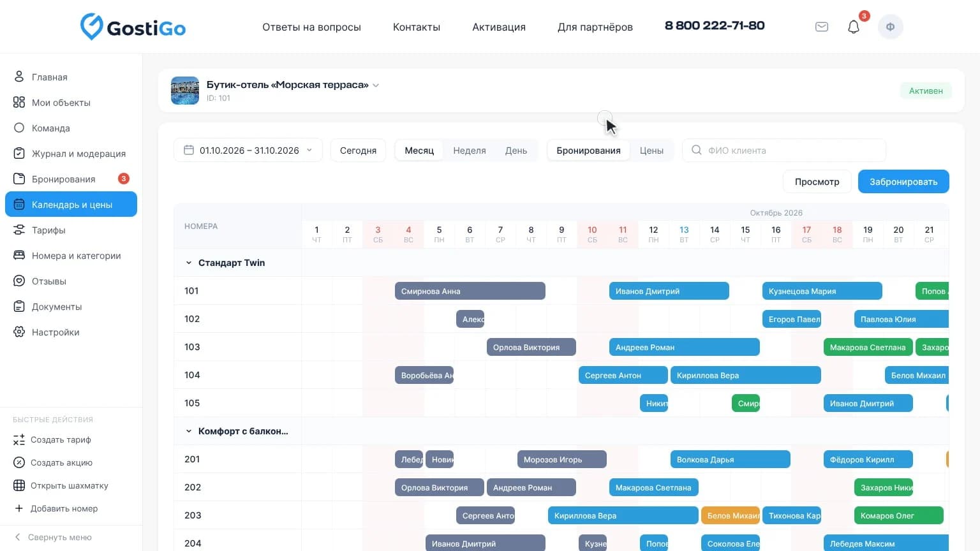Screen dimensions: 980x551
Task: Open the messages envelope icon
Action: pyautogui.click(x=822, y=27)
